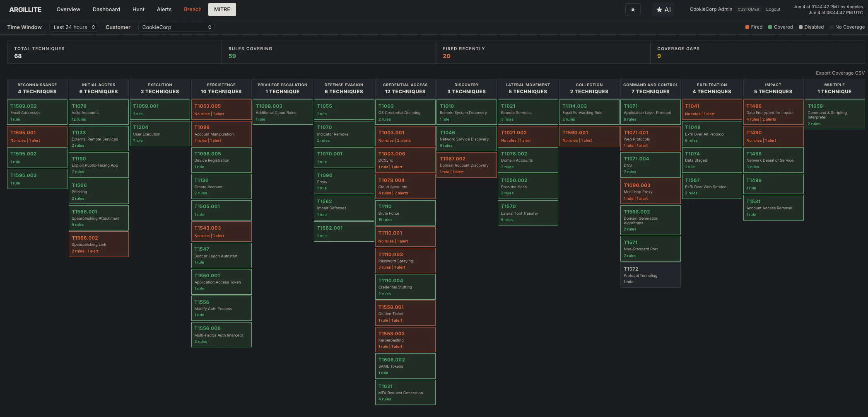Open the T1098 Account Manipulation card

coord(221,133)
